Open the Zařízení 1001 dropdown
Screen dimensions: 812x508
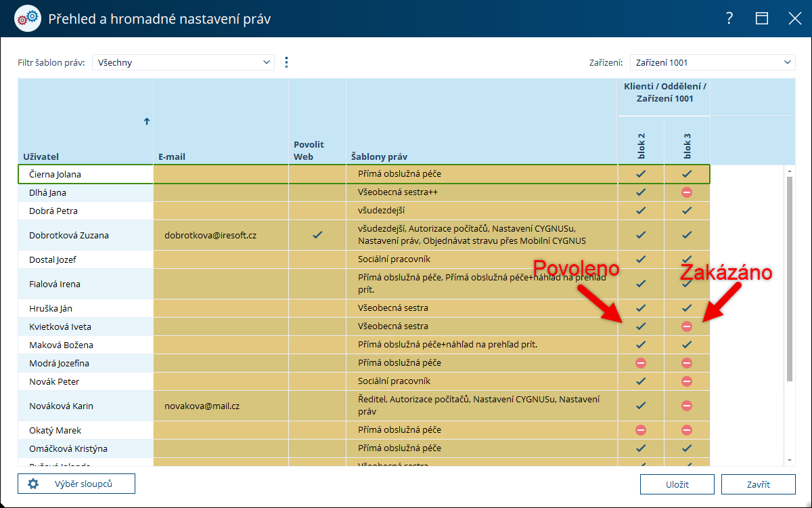tap(713, 62)
